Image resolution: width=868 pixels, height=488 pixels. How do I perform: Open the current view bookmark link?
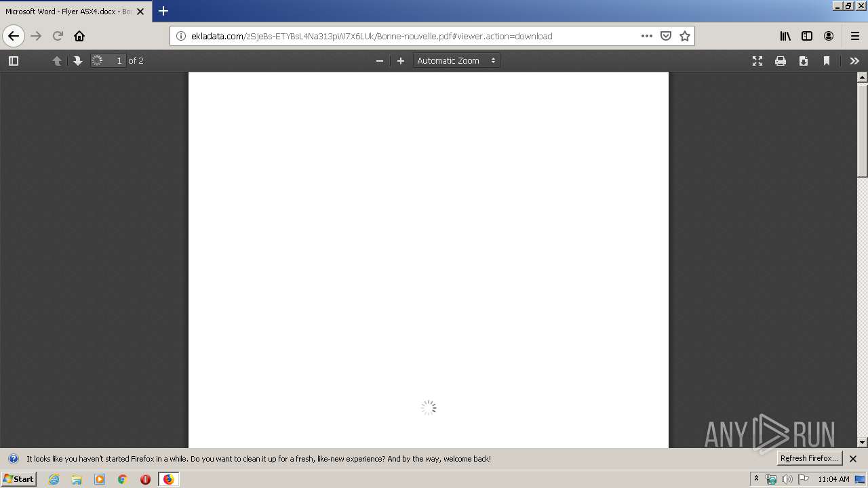pyautogui.click(x=827, y=61)
